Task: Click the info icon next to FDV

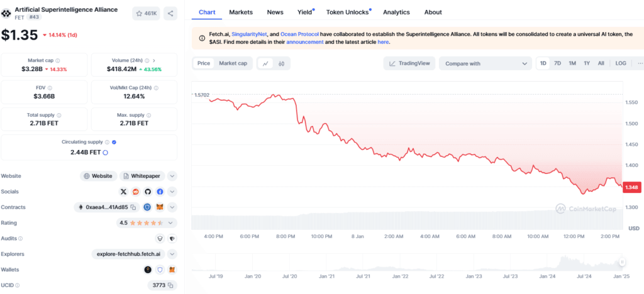Action: (50, 88)
